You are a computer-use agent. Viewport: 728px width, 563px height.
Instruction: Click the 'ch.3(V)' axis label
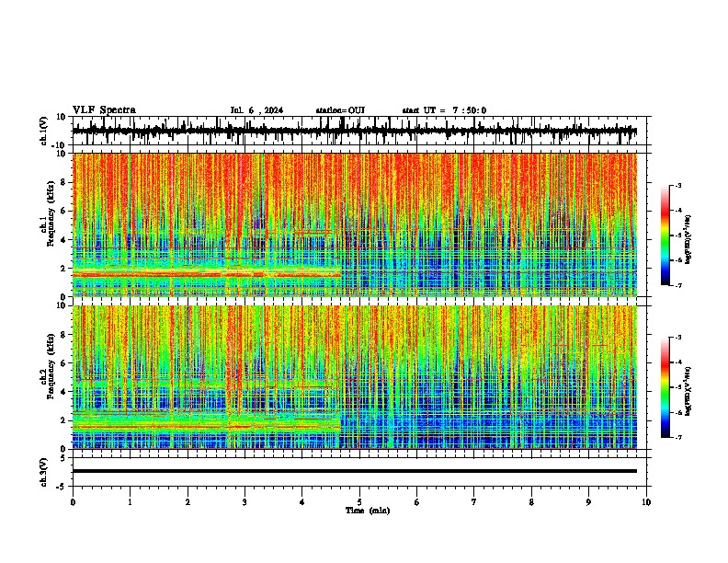click(x=44, y=472)
